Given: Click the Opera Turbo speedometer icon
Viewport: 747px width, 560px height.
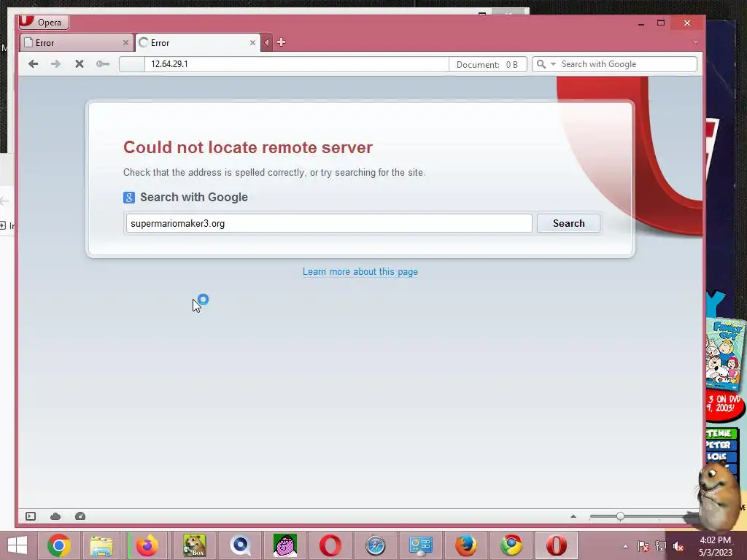Looking at the screenshot, I should [x=80, y=516].
